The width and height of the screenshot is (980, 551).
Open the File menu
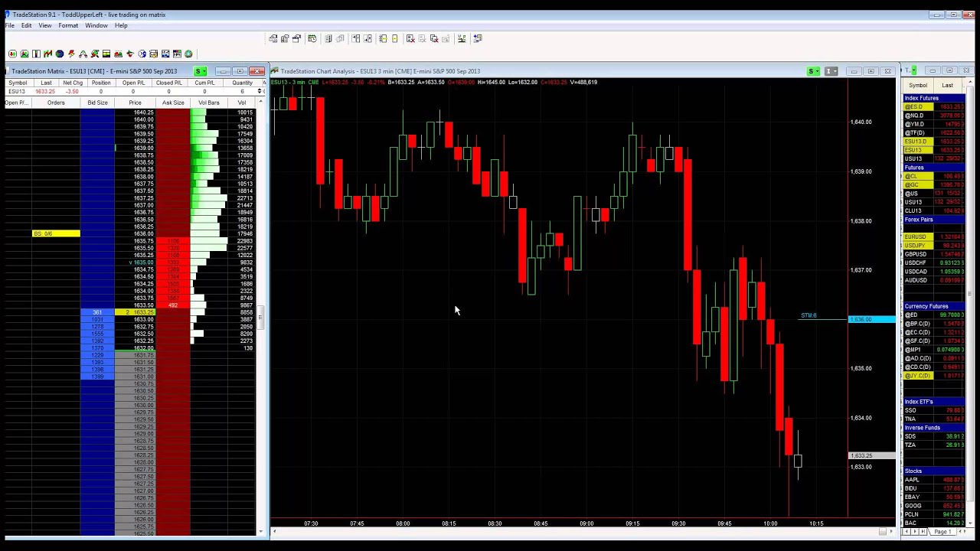point(10,25)
